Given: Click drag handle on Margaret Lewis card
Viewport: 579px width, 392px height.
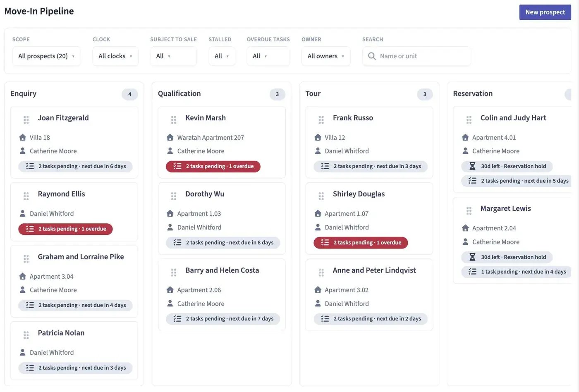Looking at the screenshot, I should pos(469,211).
